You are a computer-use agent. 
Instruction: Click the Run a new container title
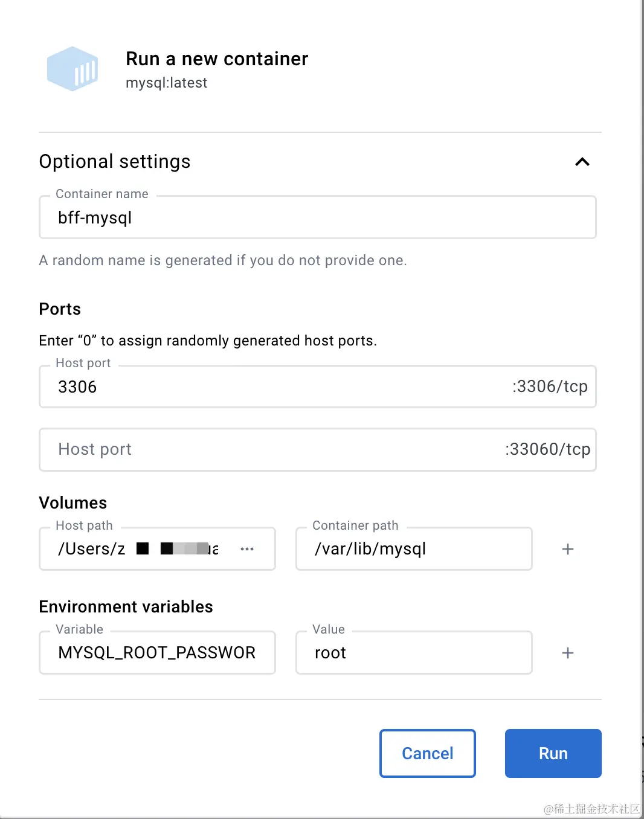[x=217, y=59]
